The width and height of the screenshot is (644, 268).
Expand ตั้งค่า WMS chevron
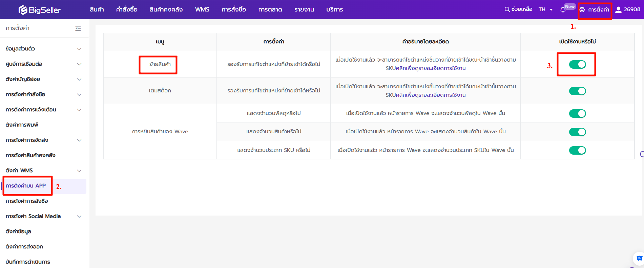click(x=79, y=171)
